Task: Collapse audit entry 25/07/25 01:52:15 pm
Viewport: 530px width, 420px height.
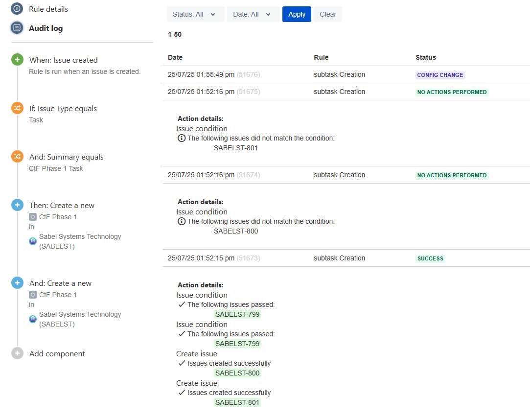Action: pos(346,258)
